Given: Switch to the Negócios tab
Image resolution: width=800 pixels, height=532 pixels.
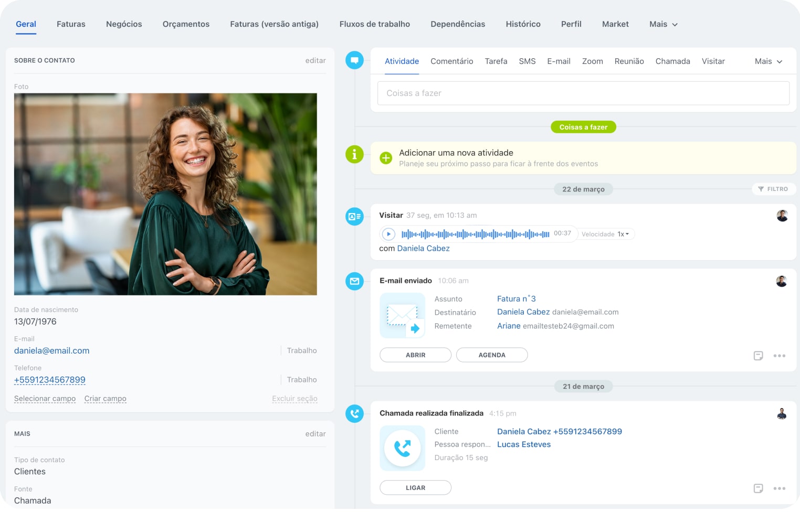Looking at the screenshot, I should coord(124,24).
